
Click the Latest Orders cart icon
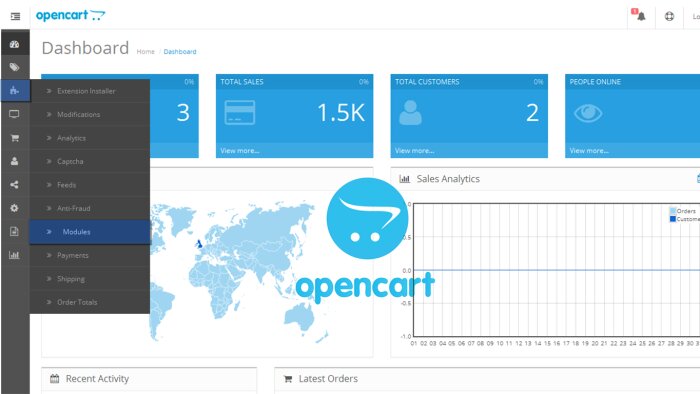288,379
